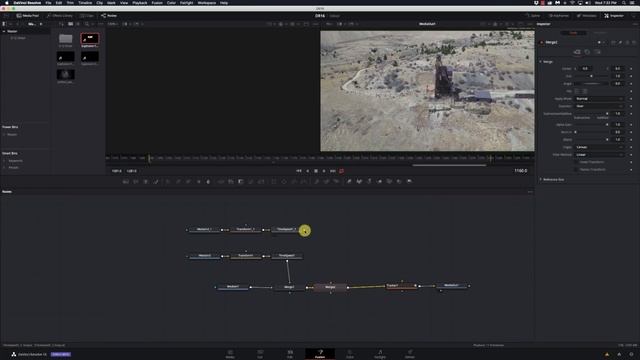
Task: Open the Merge tab icon in Inspector
Action: click(x=577, y=52)
